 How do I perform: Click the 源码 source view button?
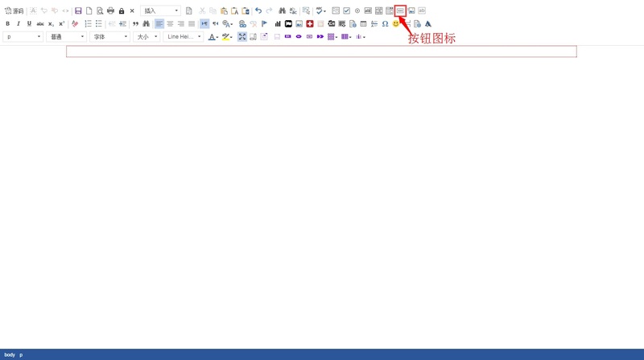point(14,11)
